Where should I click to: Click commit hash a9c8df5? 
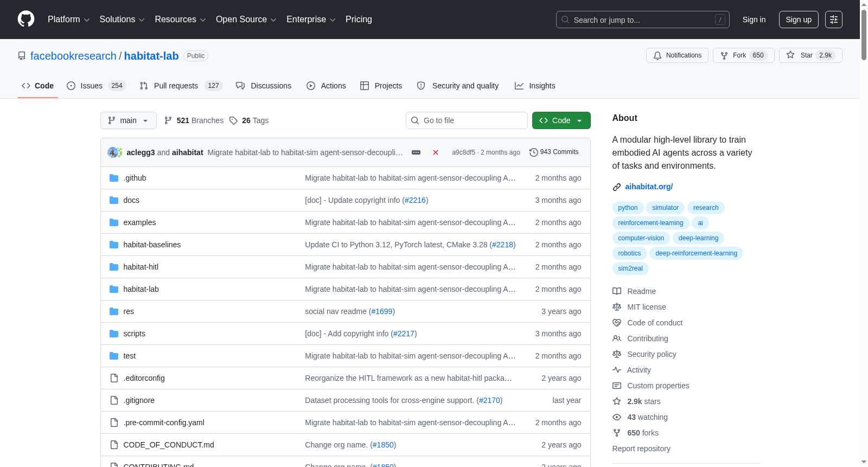[x=463, y=152]
